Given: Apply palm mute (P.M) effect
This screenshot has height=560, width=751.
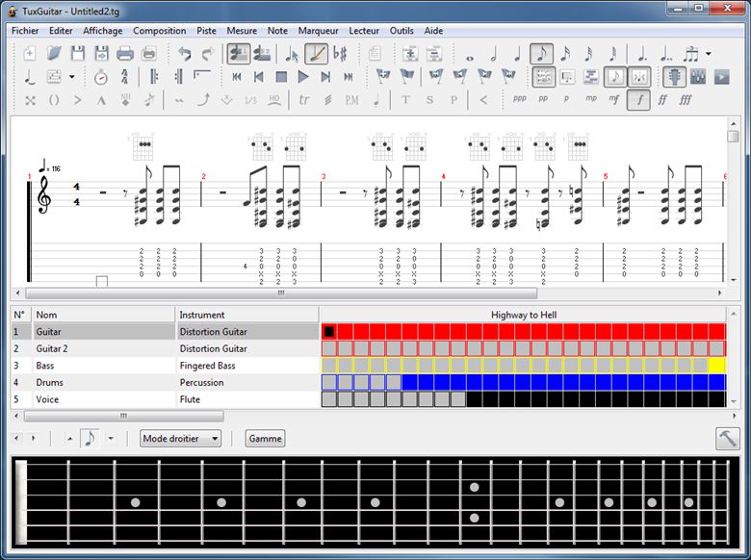Looking at the screenshot, I should [x=351, y=100].
